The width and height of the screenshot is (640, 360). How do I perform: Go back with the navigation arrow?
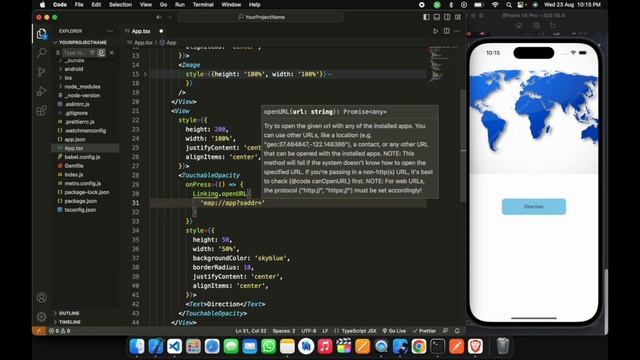click(x=159, y=17)
